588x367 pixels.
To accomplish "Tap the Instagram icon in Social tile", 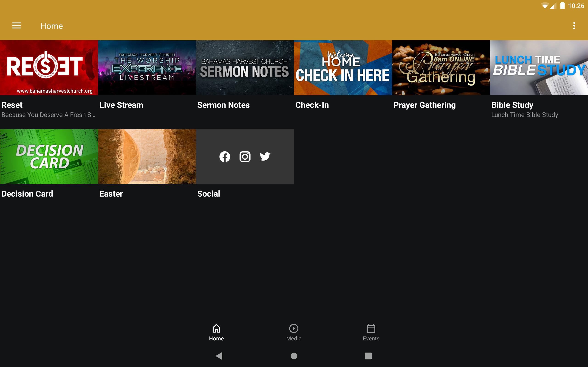I will pos(245,157).
